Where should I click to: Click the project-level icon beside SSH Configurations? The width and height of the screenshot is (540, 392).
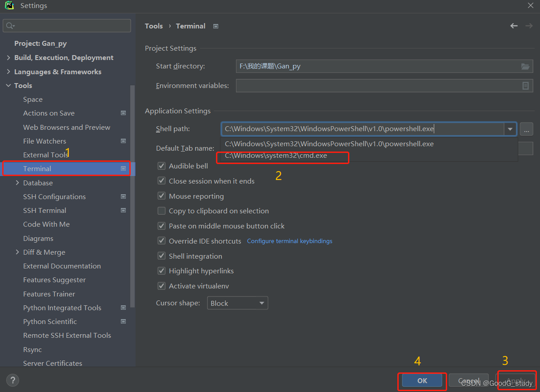[123, 196]
